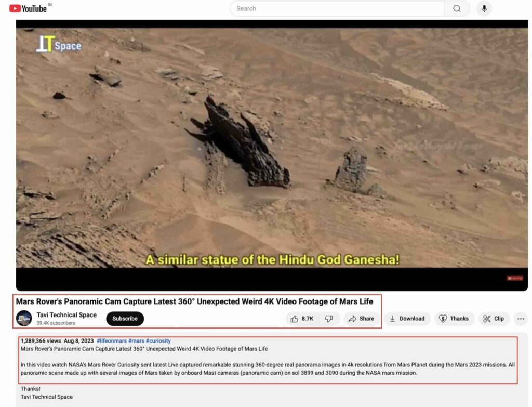532x407 pixels.
Task: Click the Share button
Action: pyautogui.click(x=361, y=319)
